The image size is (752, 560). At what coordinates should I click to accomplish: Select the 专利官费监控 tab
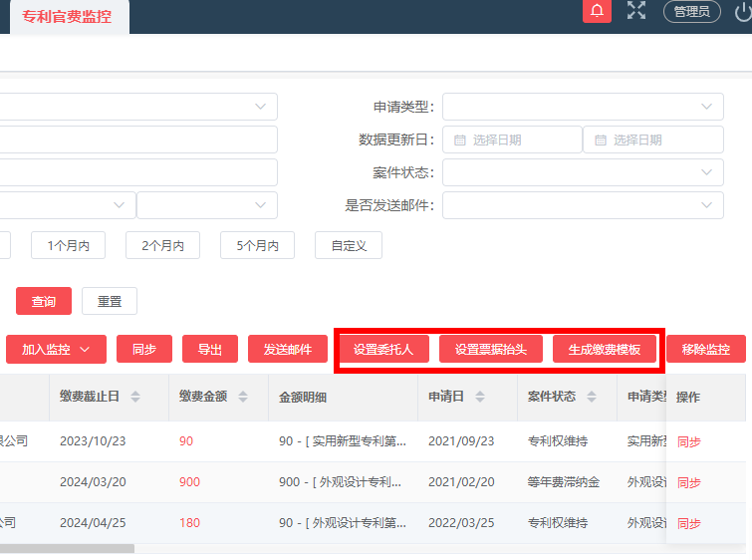pos(67,16)
